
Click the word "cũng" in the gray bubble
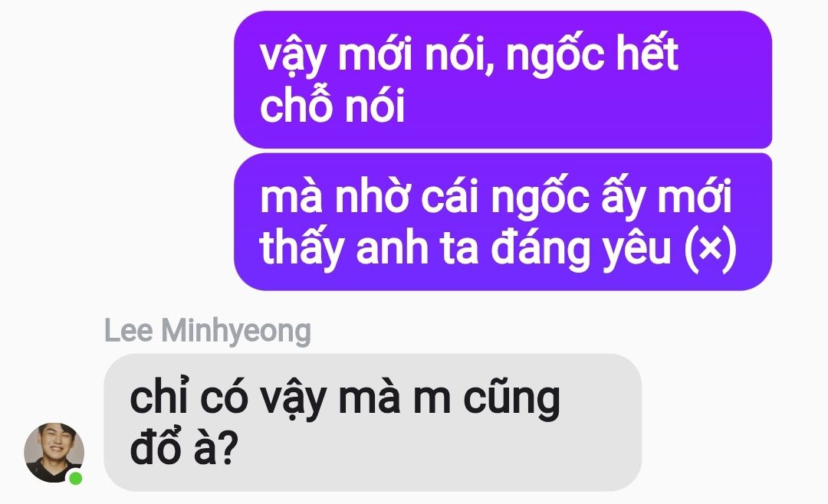click(x=511, y=400)
